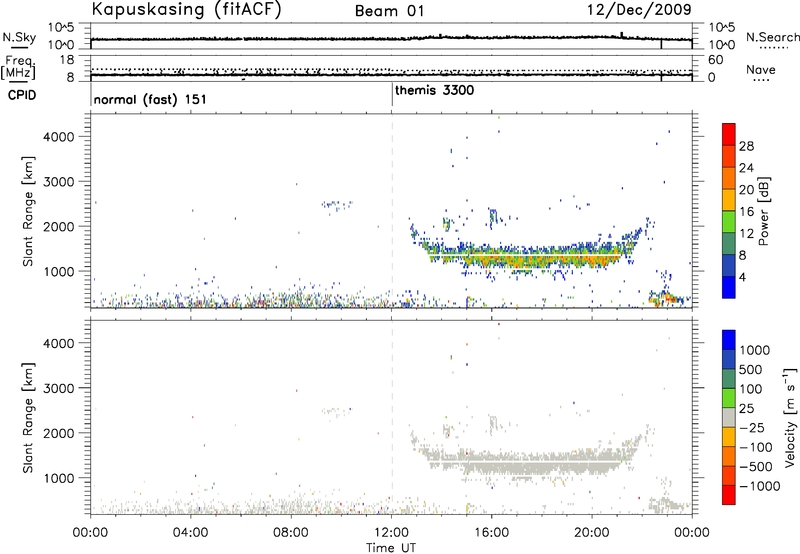The width and height of the screenshot is (800, 554).
Task: Click the blue bottom of power color bar
Action: 729,287
